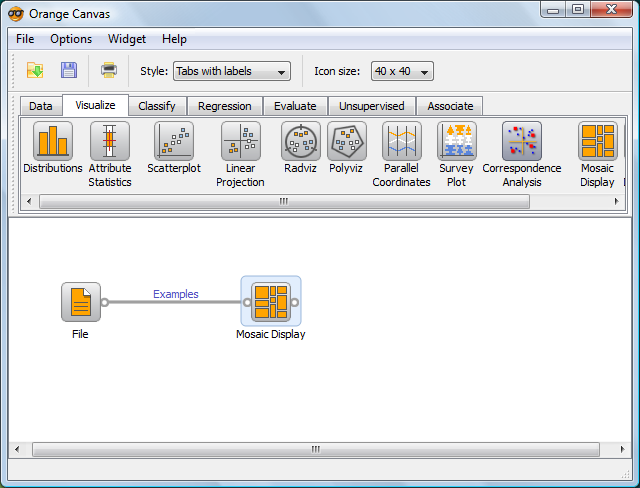The height and width of the screenshot is (488, 640).
Task: Open the Help menu
Action: click(174, 39)
